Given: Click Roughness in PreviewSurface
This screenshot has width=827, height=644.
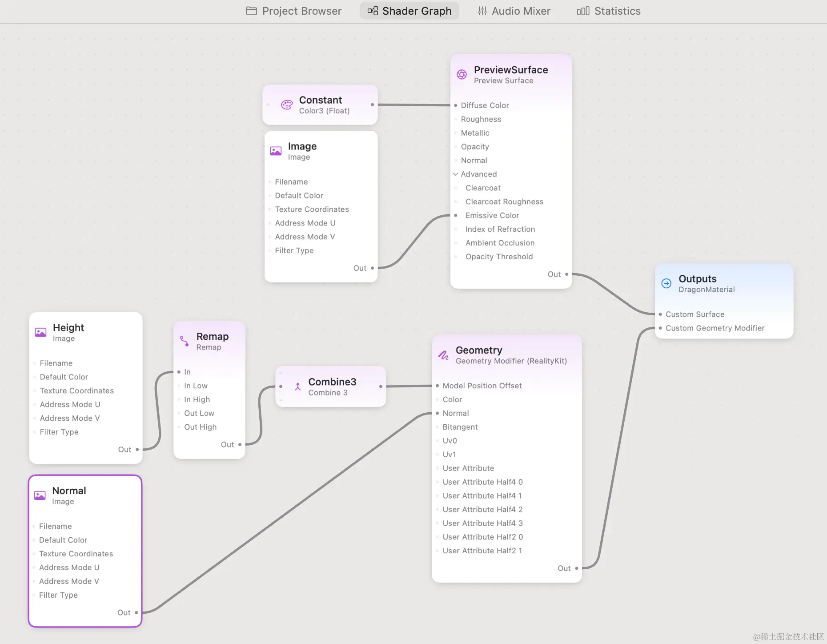Looking at the screenshot, I should coord(481,119).
